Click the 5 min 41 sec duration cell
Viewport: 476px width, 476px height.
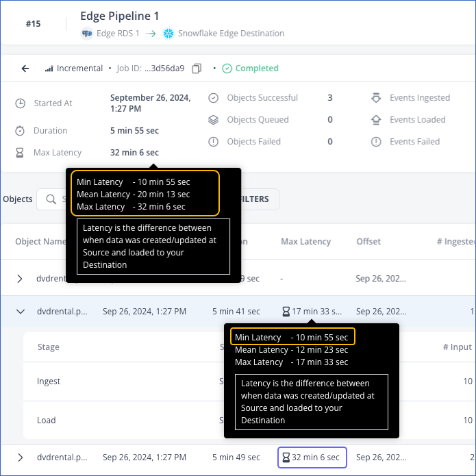(236, 312)
